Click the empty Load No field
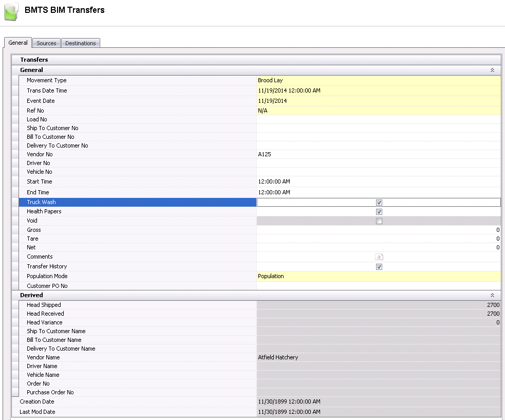 [x=378, y=120]
